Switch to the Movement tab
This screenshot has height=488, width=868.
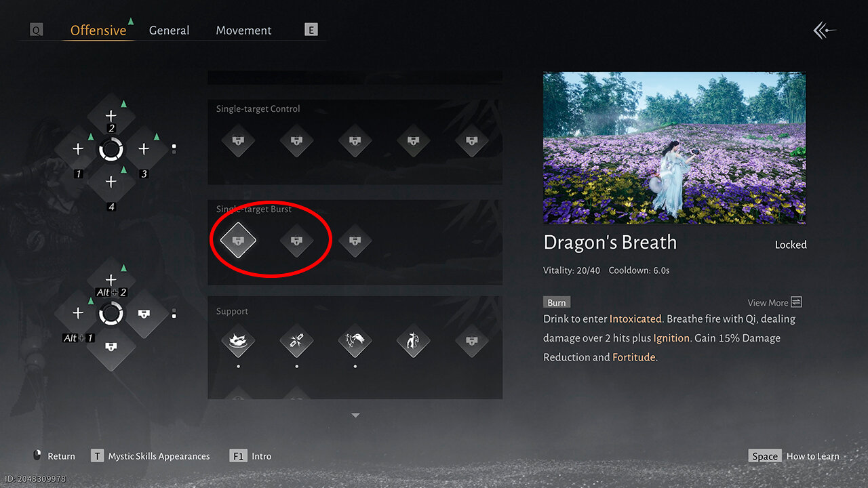(x=243, y=30)
